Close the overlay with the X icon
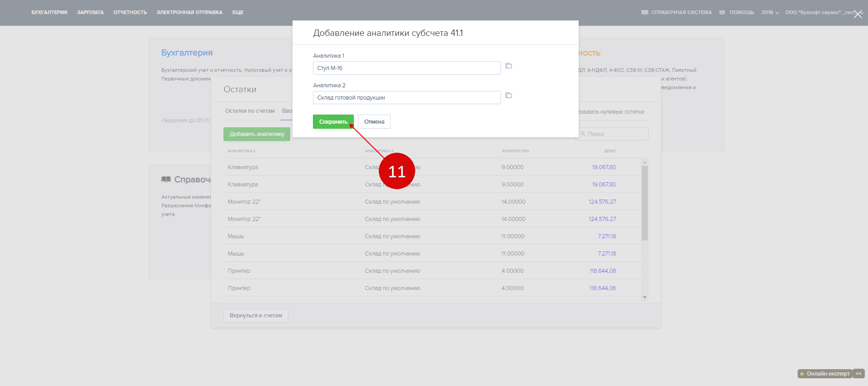Image resolution: width=868 pixels, height=386 pixels. point(858,14)
